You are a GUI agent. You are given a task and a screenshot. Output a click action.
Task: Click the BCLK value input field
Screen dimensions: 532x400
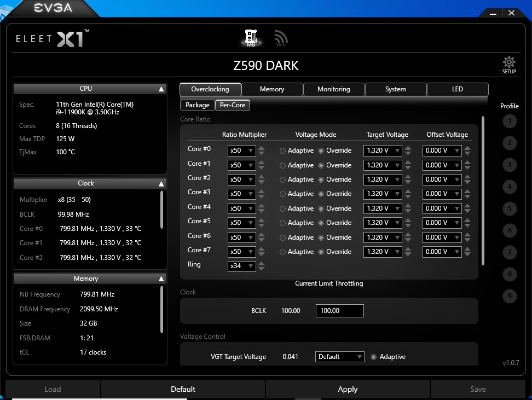coord(340,311)
